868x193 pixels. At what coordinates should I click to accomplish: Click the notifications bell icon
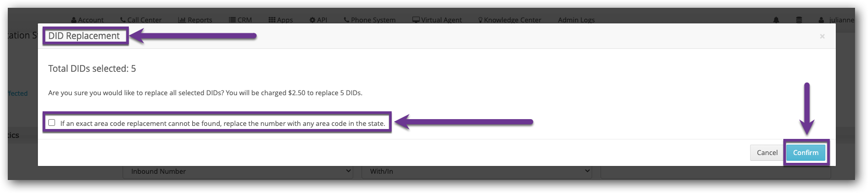coord(776,20)
